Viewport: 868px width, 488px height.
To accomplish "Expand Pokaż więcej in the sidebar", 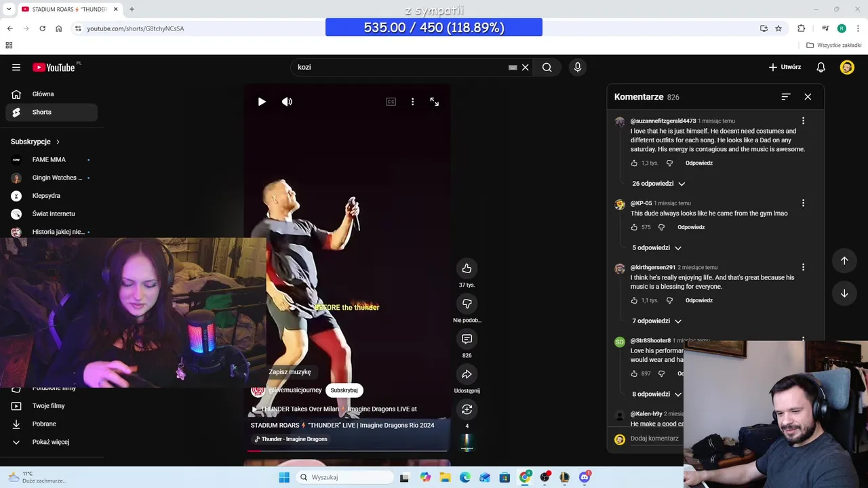I will click(x=52, y=442).
